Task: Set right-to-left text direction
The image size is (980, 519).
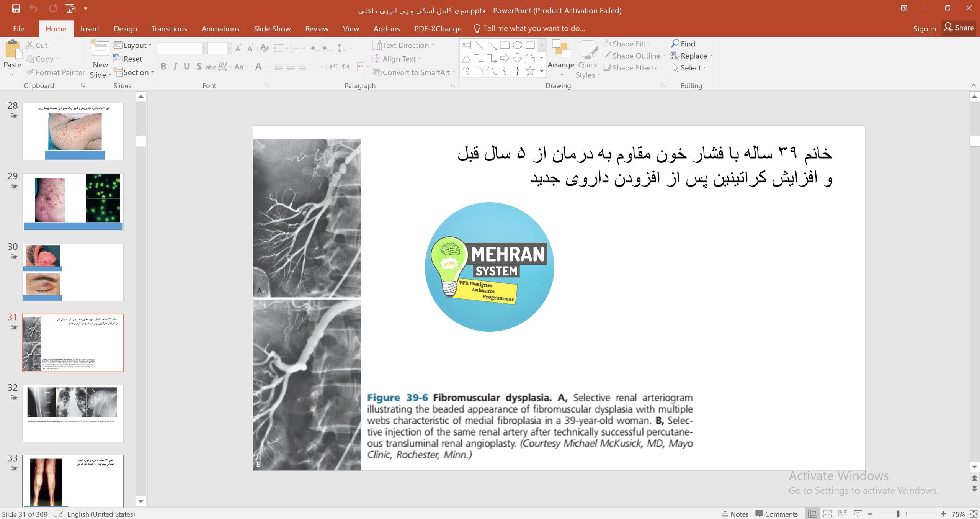Action: [x=346, y=67]
